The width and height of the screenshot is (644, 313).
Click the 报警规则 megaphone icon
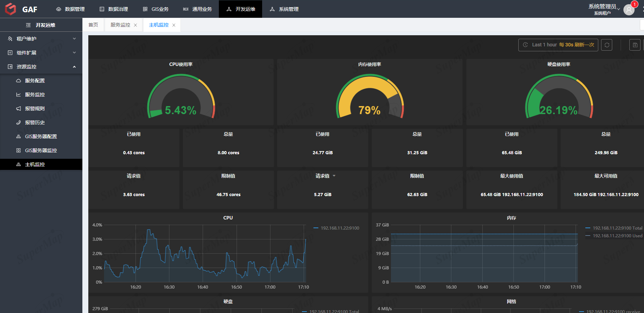tap(18, 109)
